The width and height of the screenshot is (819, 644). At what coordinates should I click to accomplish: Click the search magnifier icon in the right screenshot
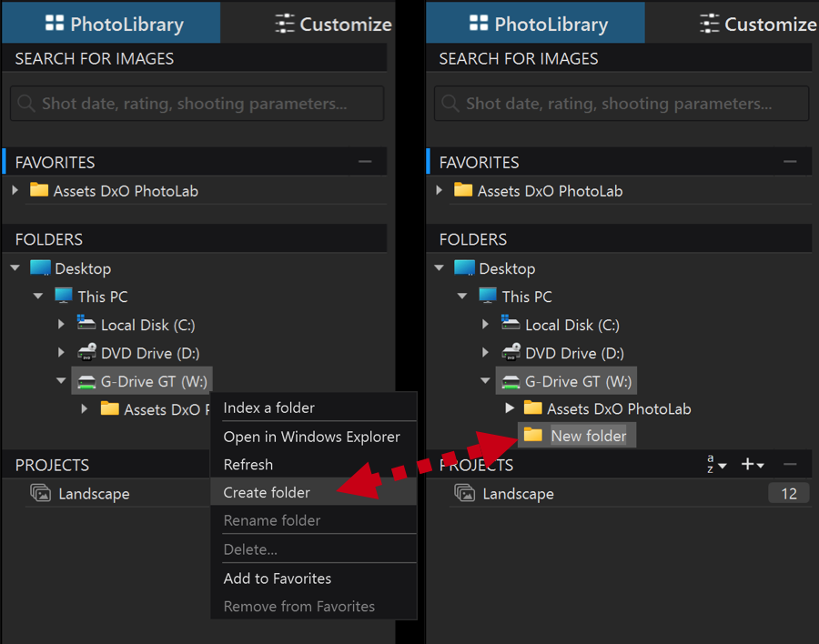450,103
